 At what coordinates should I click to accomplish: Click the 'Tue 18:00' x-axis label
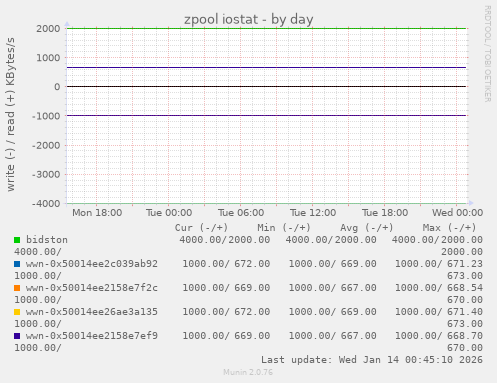pyautogui.click(x=385, y=213)
